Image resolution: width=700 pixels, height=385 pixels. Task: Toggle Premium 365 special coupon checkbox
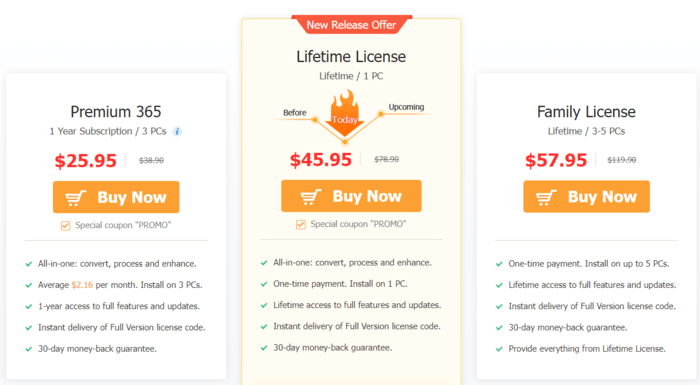66,226
